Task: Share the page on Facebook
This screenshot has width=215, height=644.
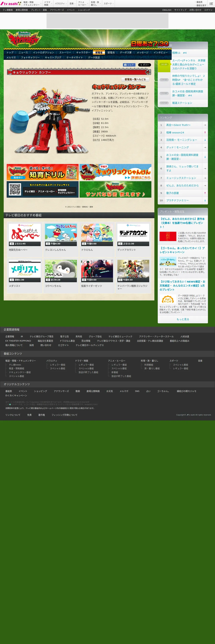Action: coord(129,65)
